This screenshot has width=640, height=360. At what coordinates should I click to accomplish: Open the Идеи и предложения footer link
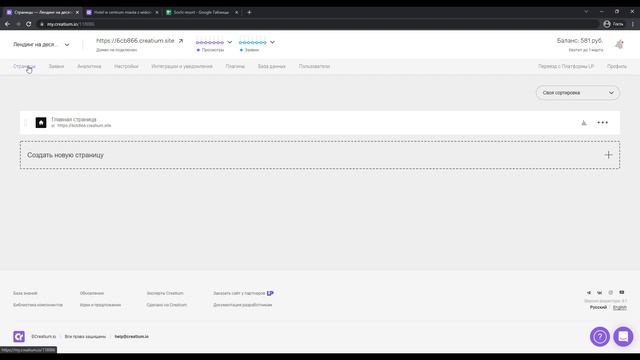[100, 305]
